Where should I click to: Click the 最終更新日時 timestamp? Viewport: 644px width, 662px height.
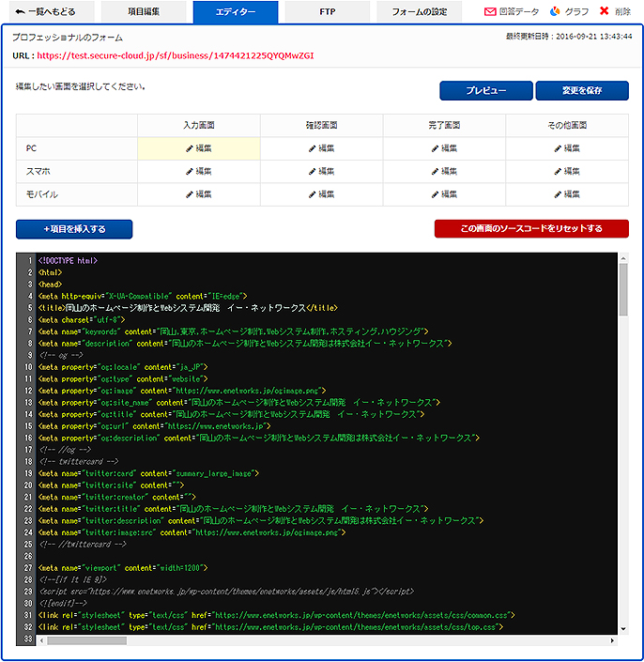point(569,37)
